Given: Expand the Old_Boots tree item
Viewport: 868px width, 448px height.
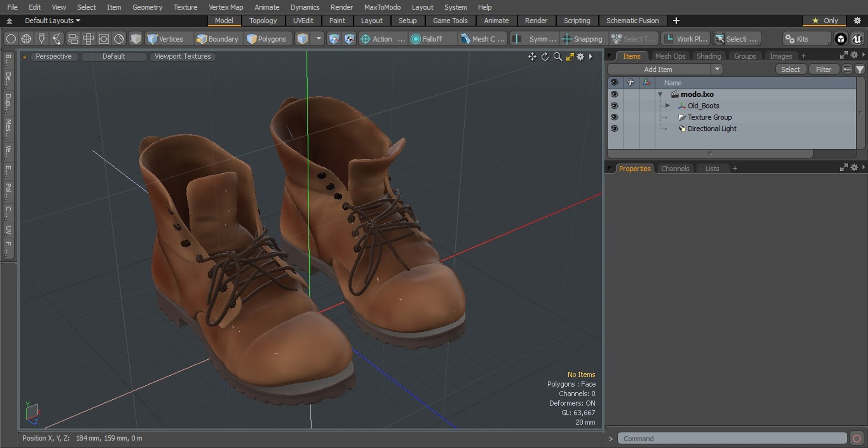Looking at the screenshot, I should coord(667,106).
